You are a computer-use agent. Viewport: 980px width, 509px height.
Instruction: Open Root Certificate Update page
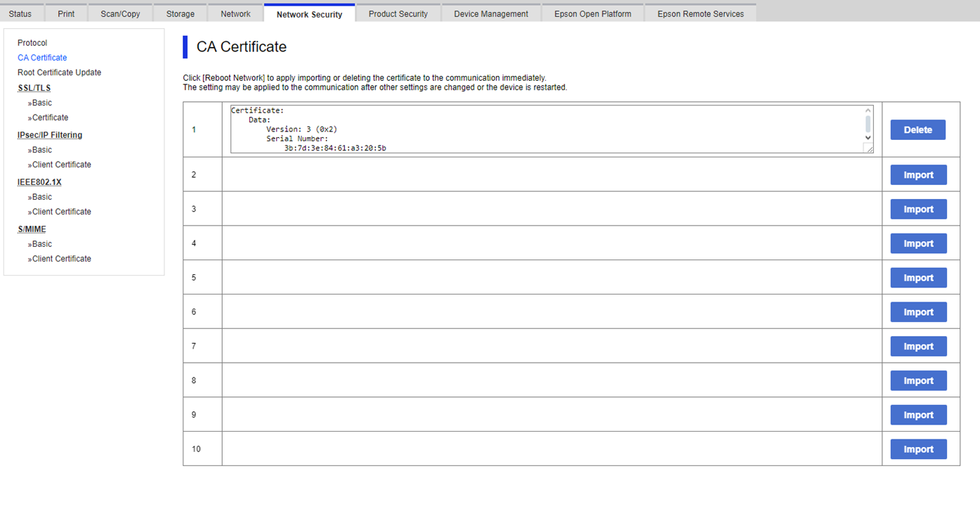[x=59, y=72]
